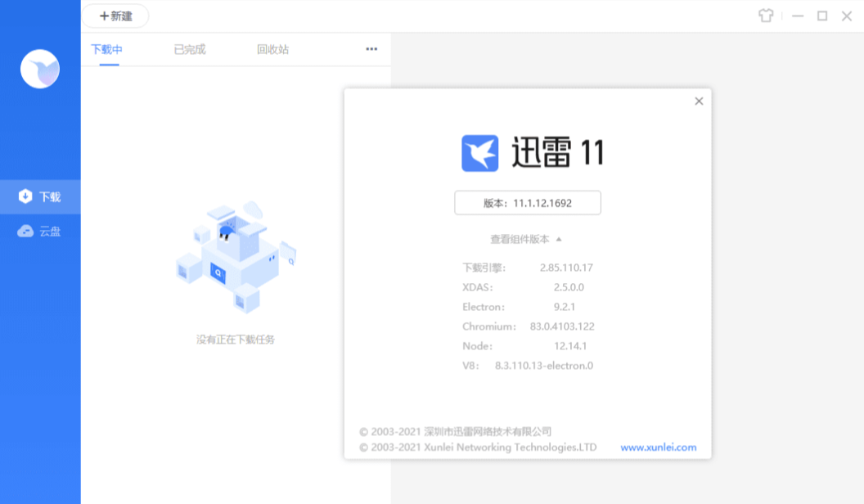Minimize the Xunlei window
This screenshot has width=864, height=504.
point(798,16)
